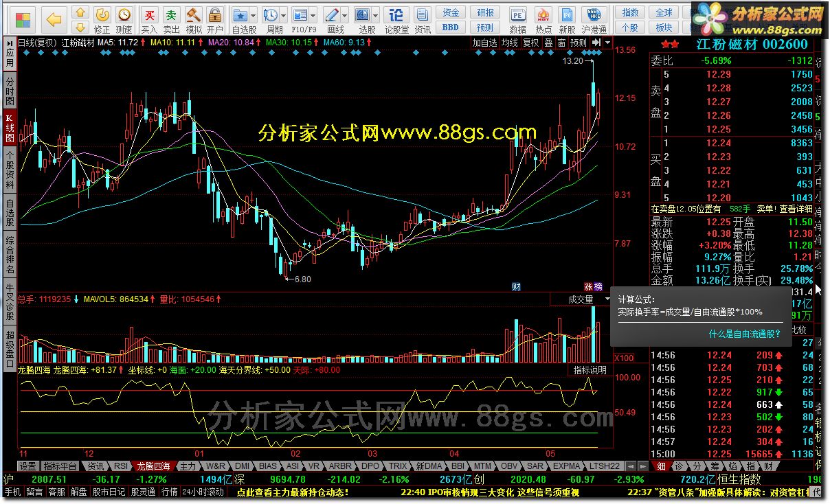The image size is (830, 504).
Task: Expand the 画线 dropdown arrow
Action: pyautogui.click(x=346, y=15)
